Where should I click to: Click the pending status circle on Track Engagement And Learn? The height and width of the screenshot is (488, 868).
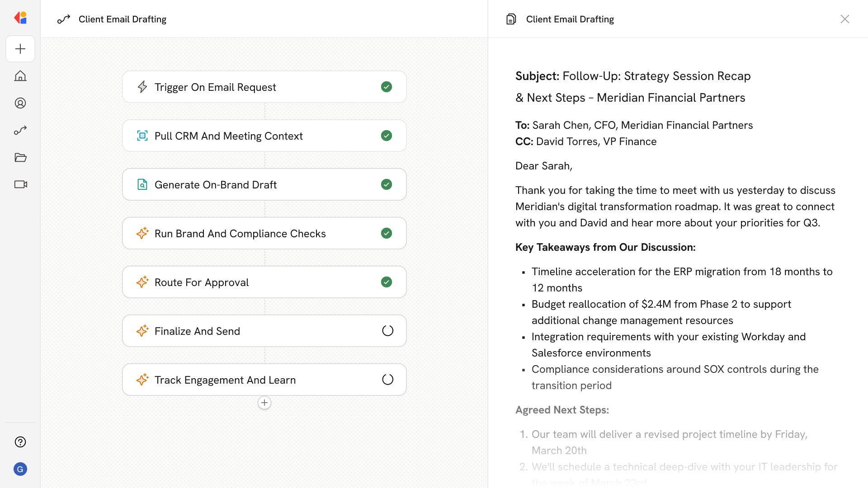387,380
